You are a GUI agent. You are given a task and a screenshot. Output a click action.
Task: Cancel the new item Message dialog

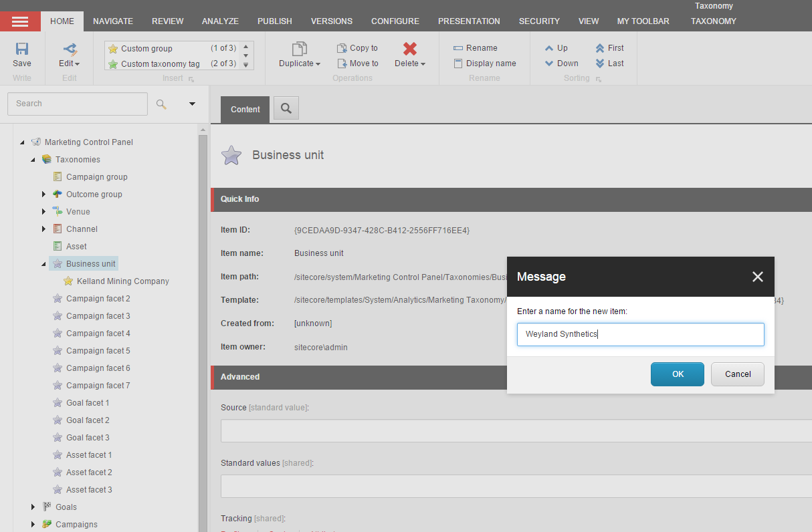[x=738, y=374]
